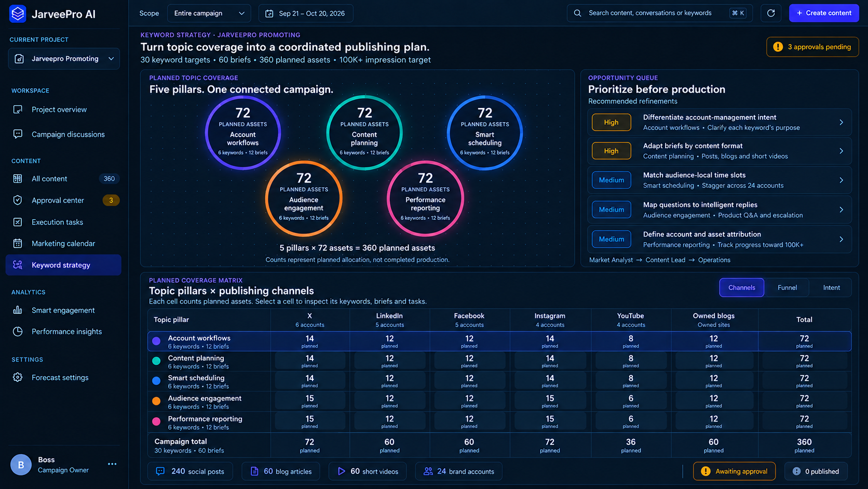Image resolution: width=868 pixels, height=489 pixels.
Task: Click the 0 published status pill
Action: (x=816, y=471)
